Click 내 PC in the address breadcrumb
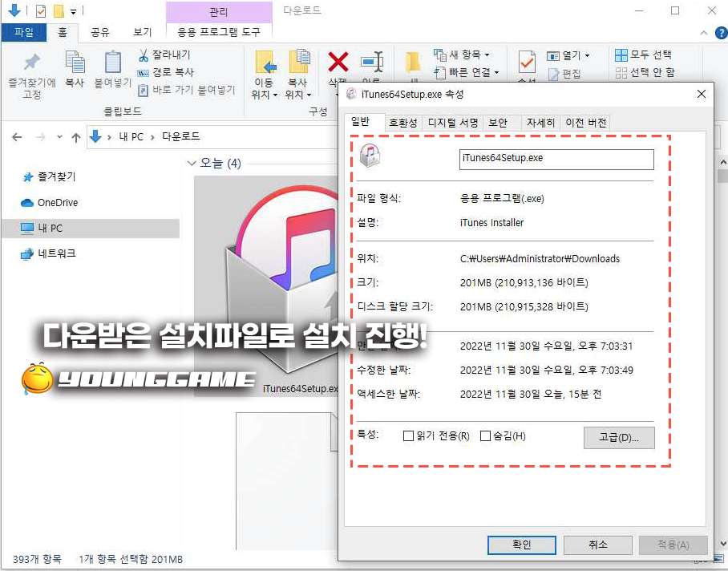Image resolution: width=728 pixels, height=571 pixels. tap(131, 137)
